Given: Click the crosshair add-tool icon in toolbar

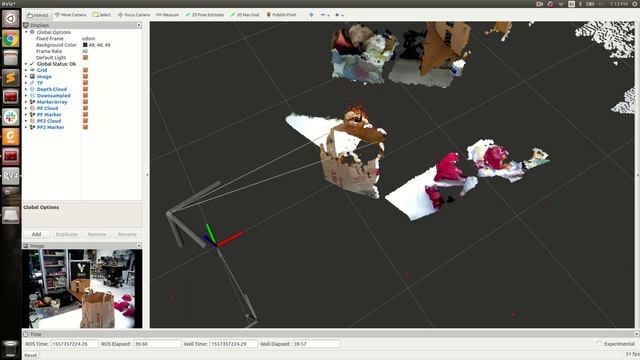Looking at the screenshot, I should coord(311,15).
